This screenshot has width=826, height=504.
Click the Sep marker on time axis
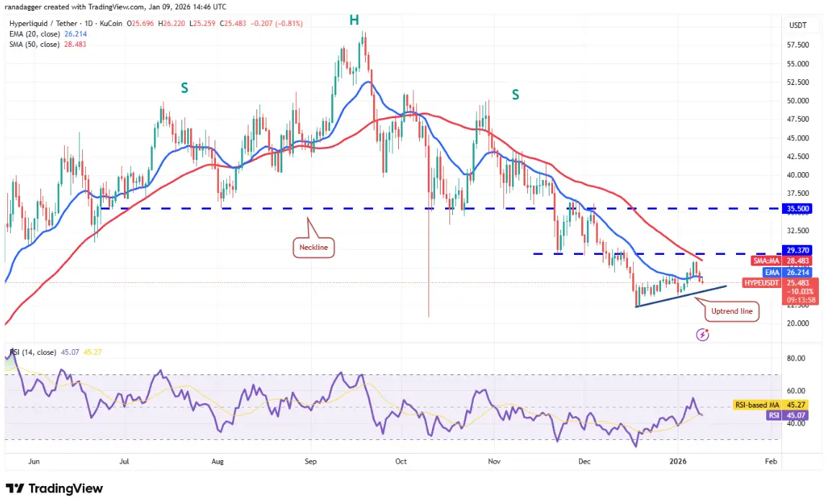(310, 462)
